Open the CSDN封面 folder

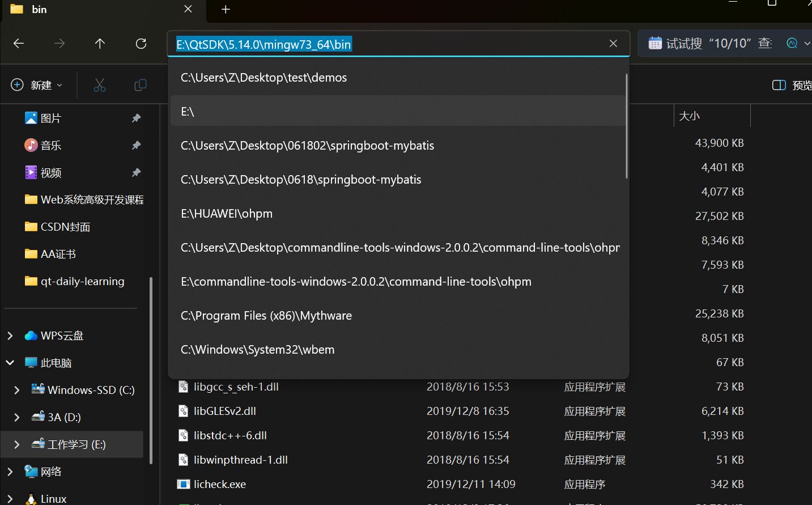point(57,227)
